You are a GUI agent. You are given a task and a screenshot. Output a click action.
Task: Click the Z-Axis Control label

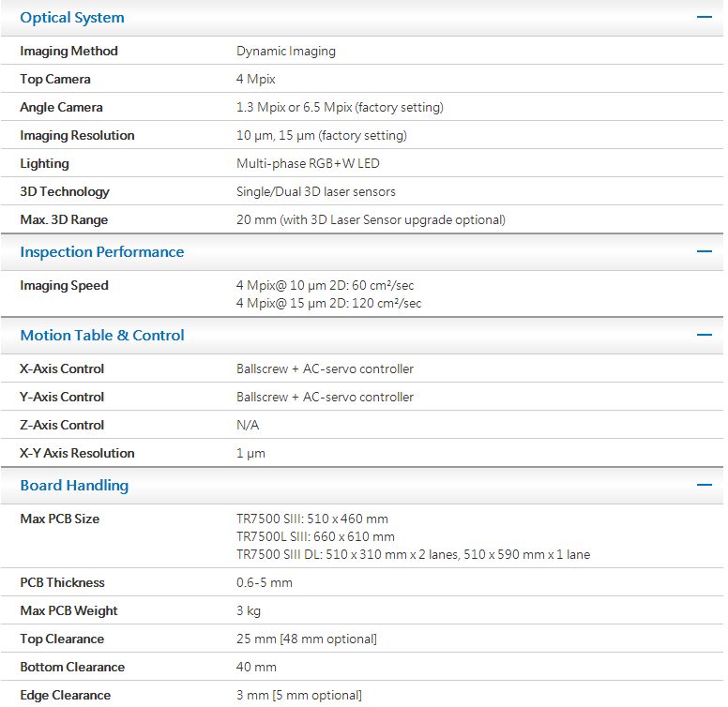click(62, 425)
